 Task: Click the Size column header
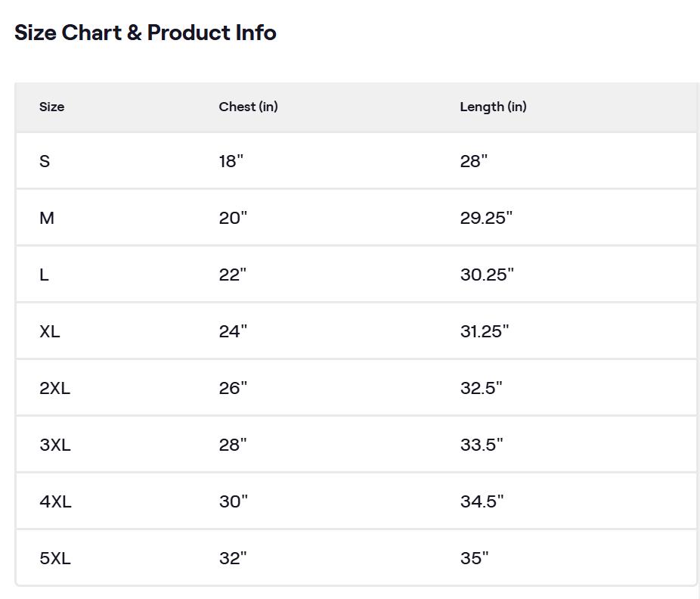pos(51,107)
